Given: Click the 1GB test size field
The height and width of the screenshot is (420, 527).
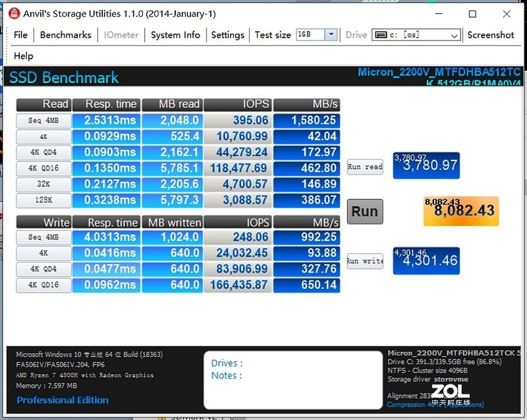Looking at the screenshot, I should coord(310,35).
